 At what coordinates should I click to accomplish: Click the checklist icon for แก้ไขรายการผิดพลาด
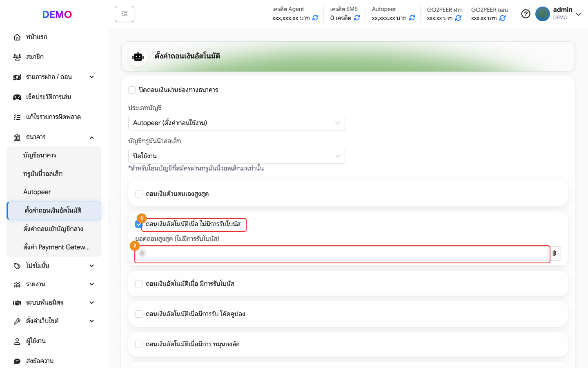(x=17, y=117)
